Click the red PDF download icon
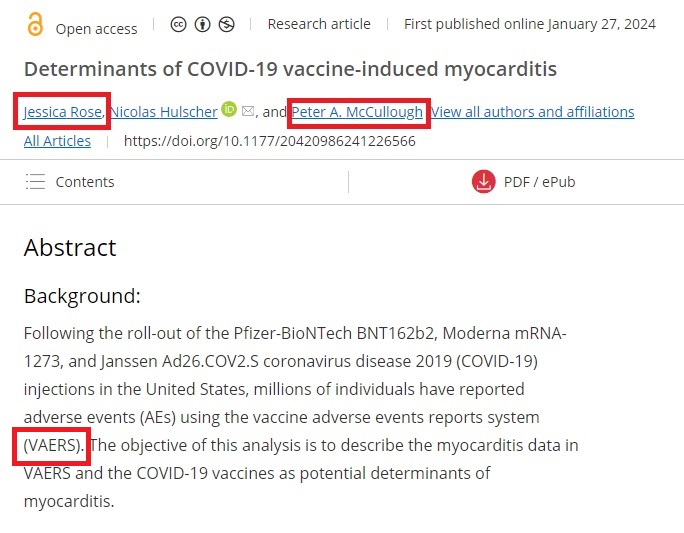Screen dimensions: 684x533 (x=484, y=182)
